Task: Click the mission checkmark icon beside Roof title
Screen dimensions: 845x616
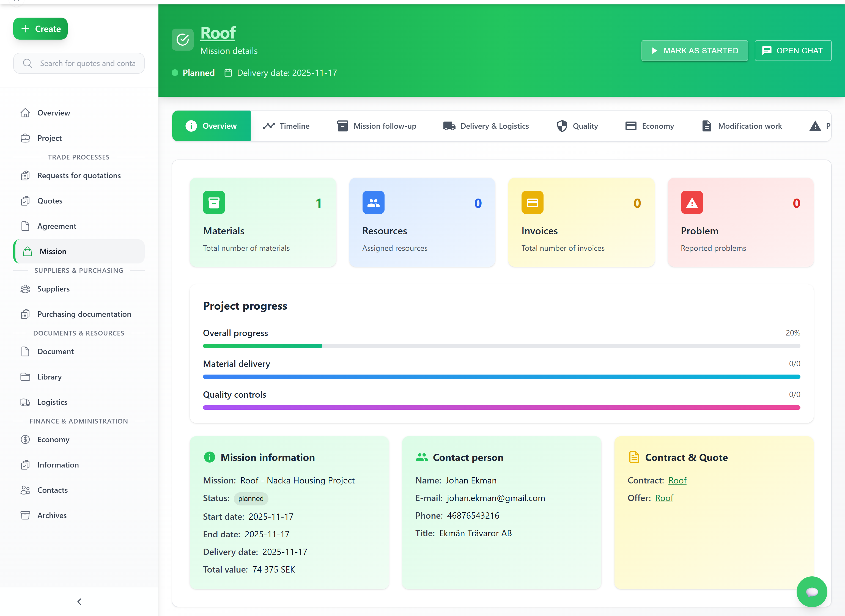Action: tap(182, 40)
